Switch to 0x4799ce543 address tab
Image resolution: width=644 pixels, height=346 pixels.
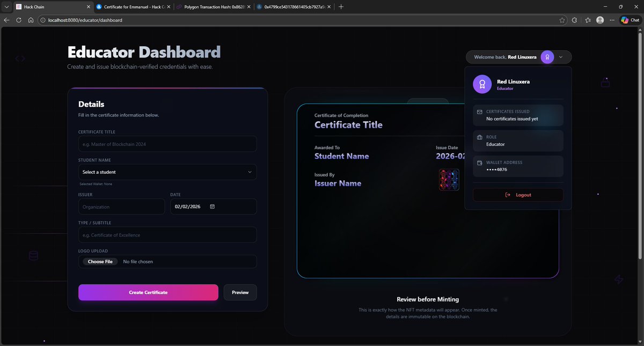coord(294,6)
